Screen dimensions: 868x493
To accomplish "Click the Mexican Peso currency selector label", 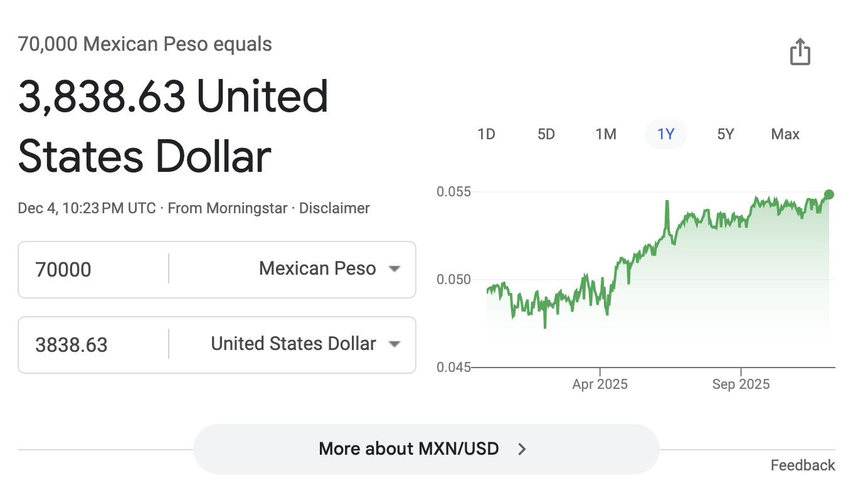I will click(x=317, y=269).
